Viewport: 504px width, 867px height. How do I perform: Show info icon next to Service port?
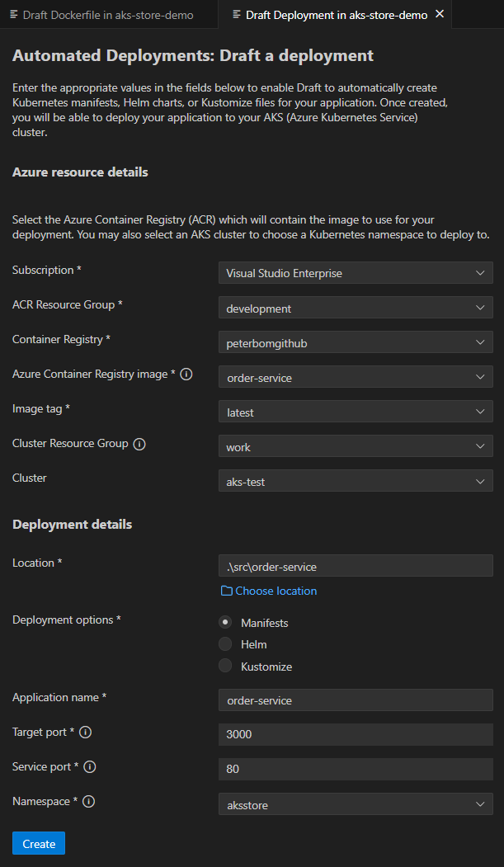click(x=90, y=767)
